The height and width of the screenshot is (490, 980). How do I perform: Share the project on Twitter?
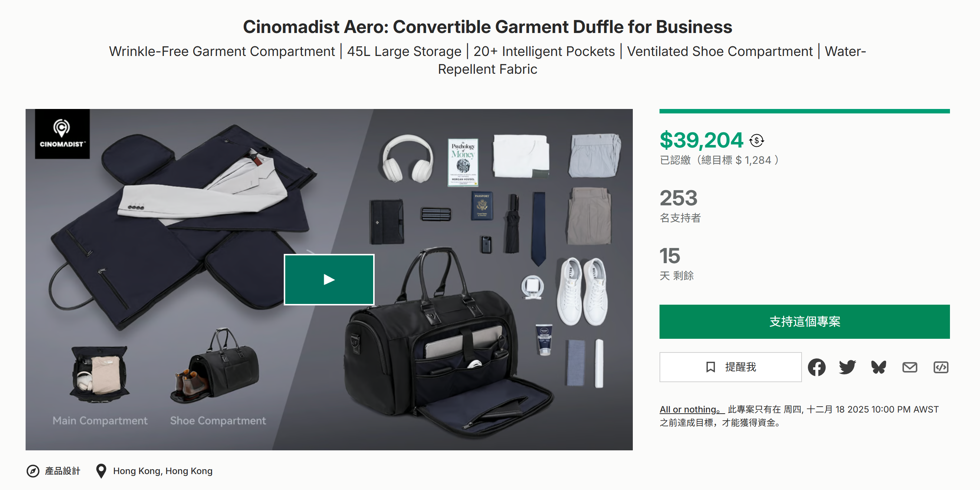pyautogui.click(x=848, y=367)
